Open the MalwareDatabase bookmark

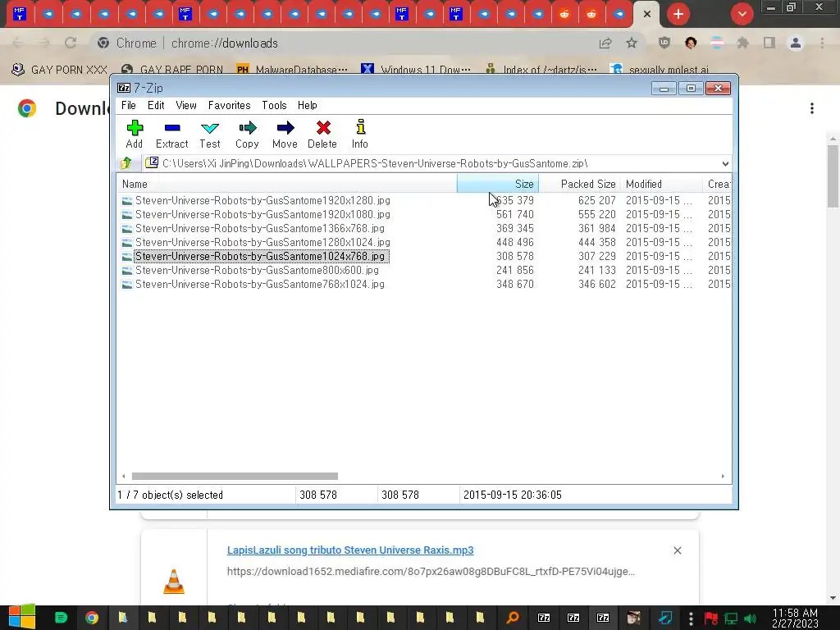coord(292,70)
